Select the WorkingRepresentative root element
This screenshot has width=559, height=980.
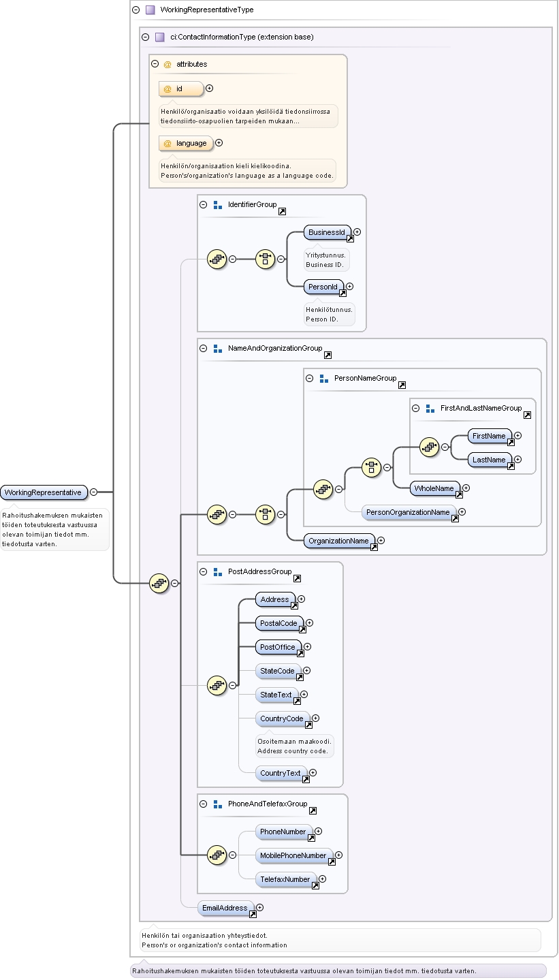pos(44,492)
